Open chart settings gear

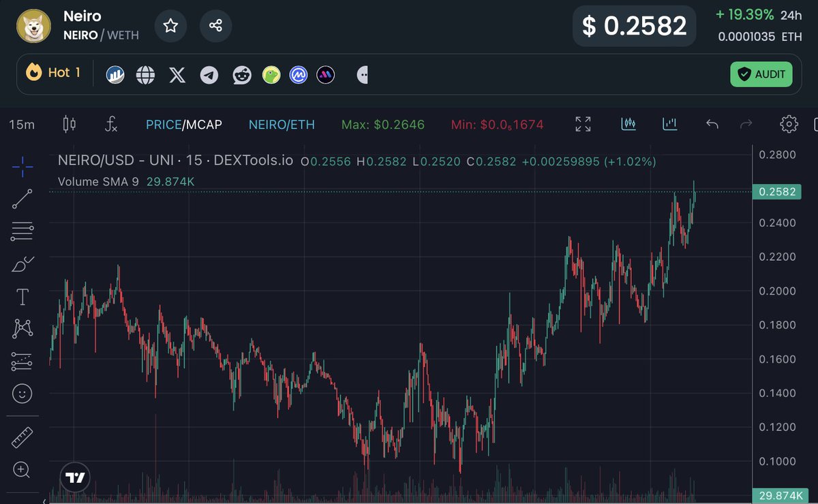[789, 124]
